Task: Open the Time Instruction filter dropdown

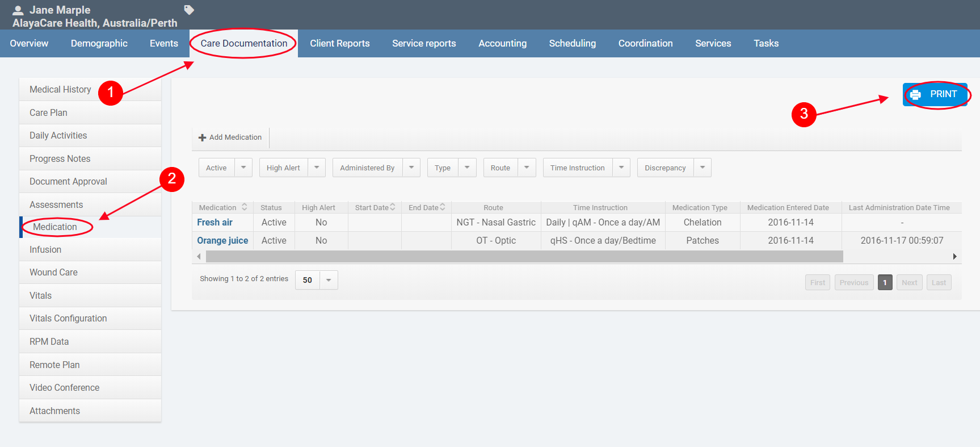Action: [x=621, y=168]
